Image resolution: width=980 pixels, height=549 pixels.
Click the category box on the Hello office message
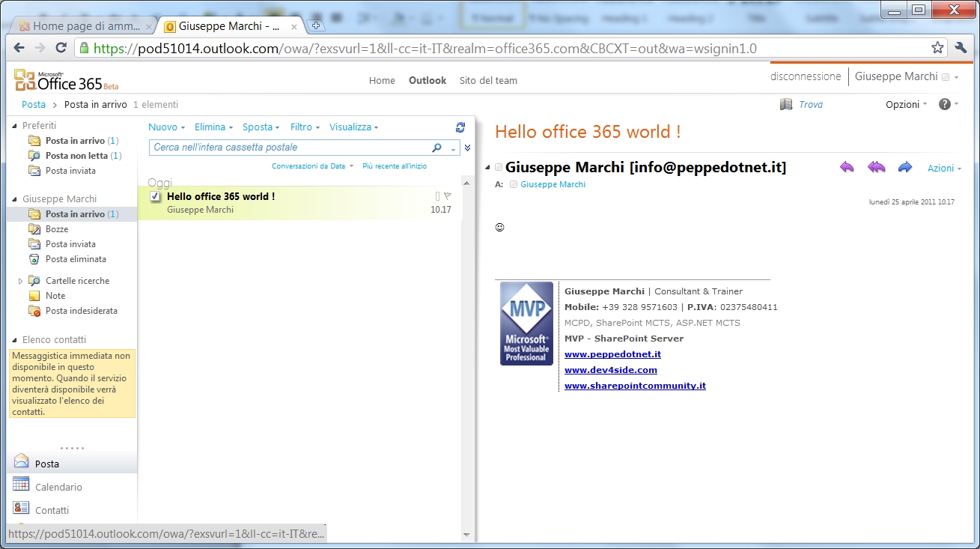438,196
